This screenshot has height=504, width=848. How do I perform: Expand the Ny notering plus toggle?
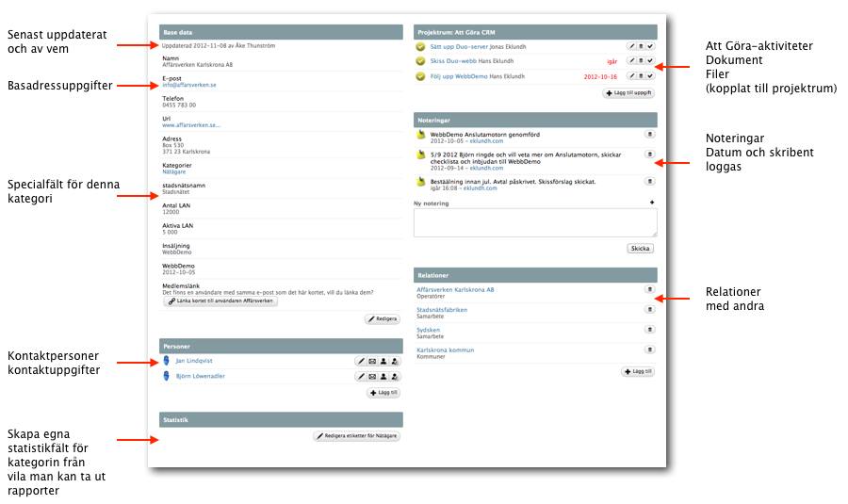point(652,203)
